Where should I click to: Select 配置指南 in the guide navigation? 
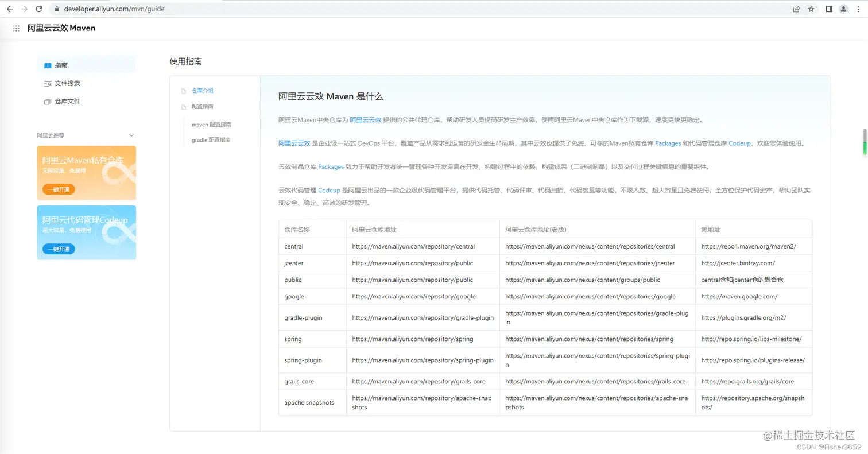point(203,107)
